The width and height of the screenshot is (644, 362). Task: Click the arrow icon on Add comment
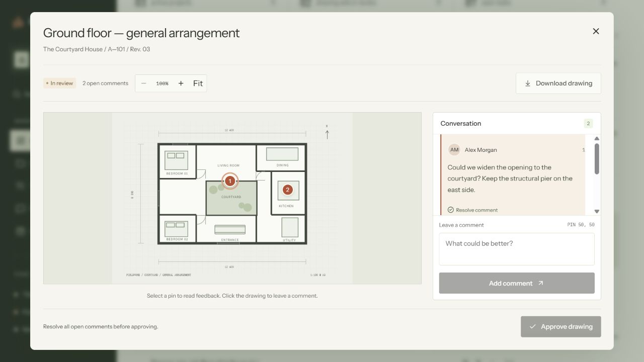click(540, 283)
